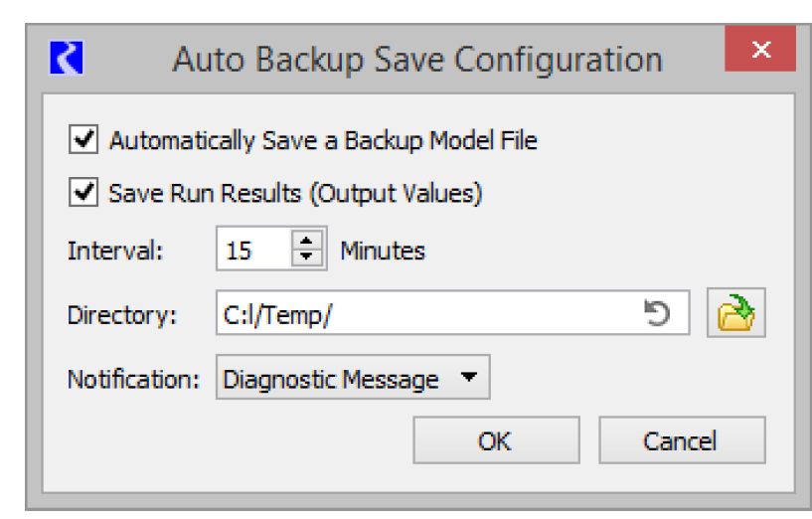Click the 'Save Run Results (Output Values)' label text

pos(295,193)
